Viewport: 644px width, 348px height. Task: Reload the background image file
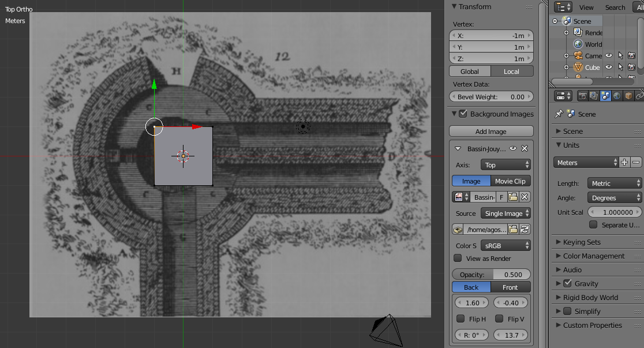point(525,229)
